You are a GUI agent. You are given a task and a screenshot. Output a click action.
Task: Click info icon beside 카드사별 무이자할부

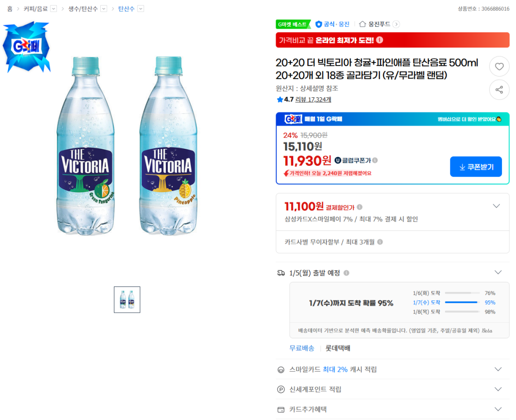click(380, 242)
